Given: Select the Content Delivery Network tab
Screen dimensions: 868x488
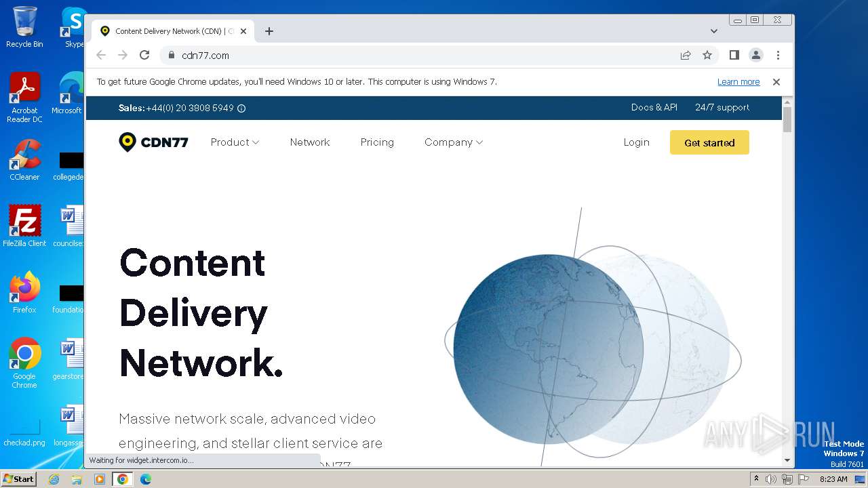Looking at the screenshot, I should pos(173,31).
